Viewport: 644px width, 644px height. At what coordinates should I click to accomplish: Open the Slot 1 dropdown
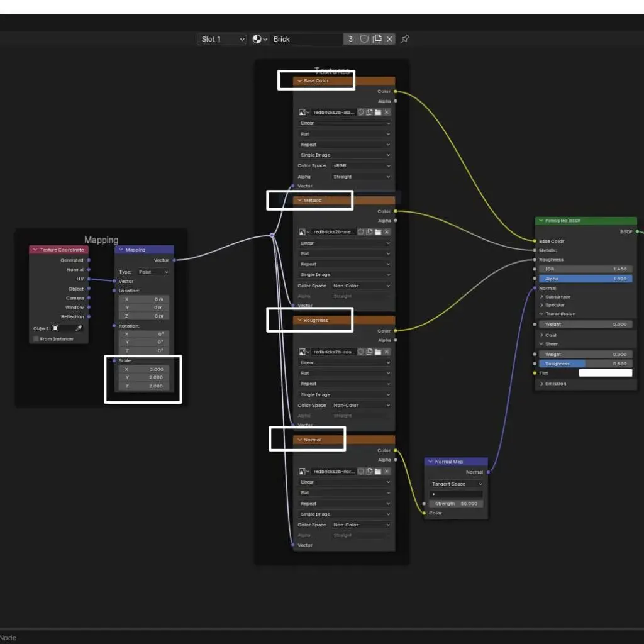pyautogui.click(x=222, y=39)
